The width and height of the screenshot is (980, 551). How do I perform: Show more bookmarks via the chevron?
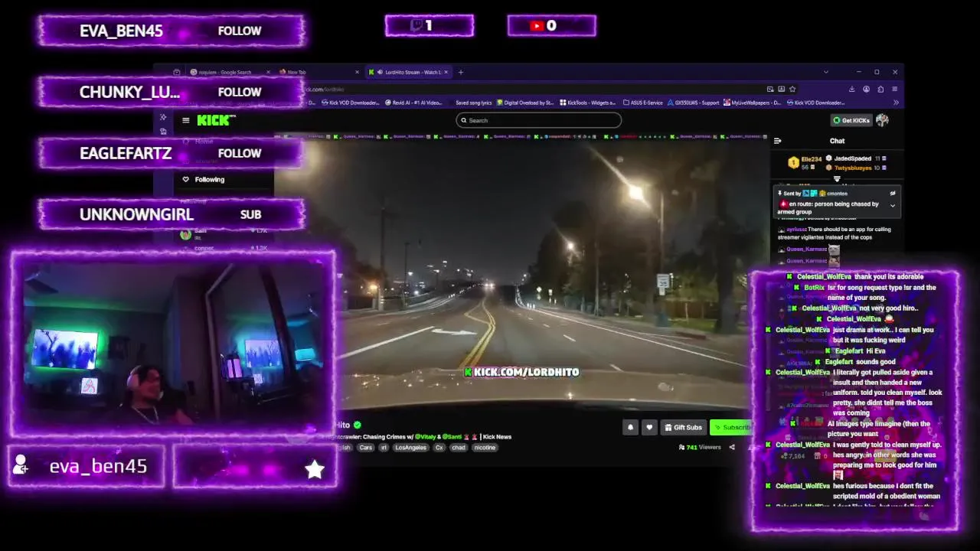[x=895, y=103]
